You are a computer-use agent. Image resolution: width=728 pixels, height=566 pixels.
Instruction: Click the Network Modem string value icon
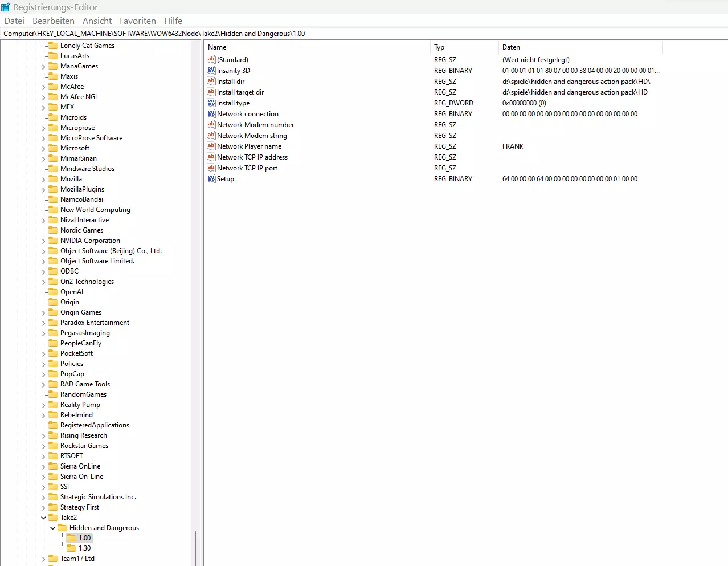coord(211,135)
